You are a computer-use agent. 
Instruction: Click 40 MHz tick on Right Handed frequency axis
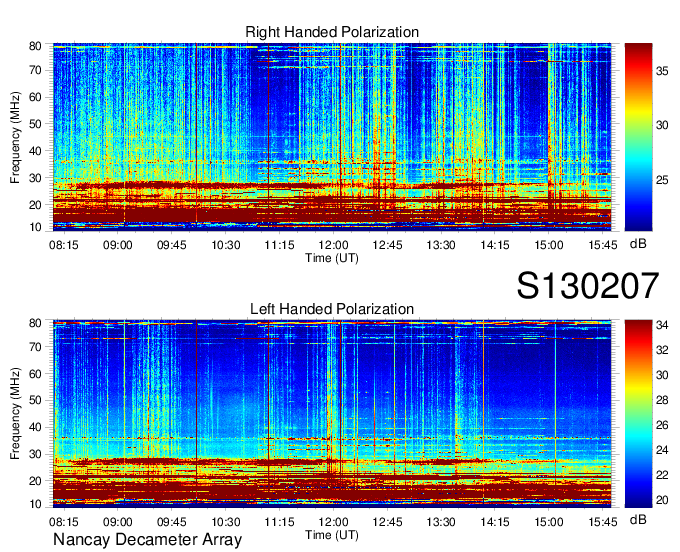35,151
